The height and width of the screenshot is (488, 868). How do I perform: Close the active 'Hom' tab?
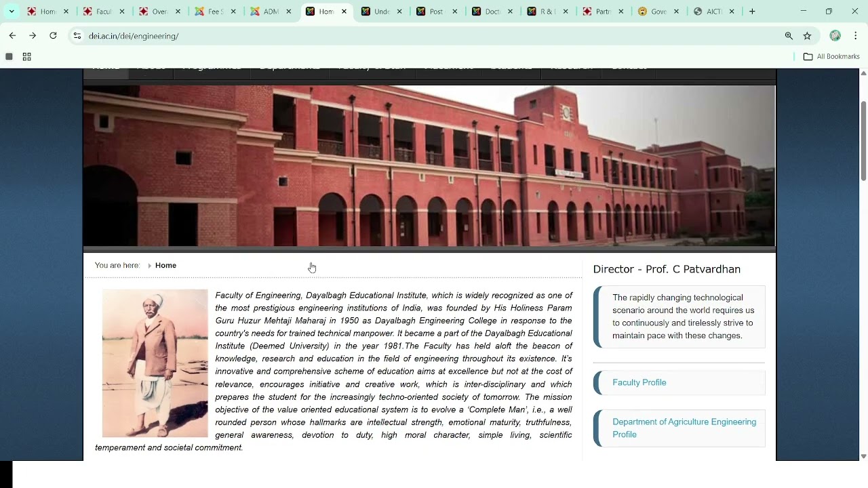[x=344, y=12]
